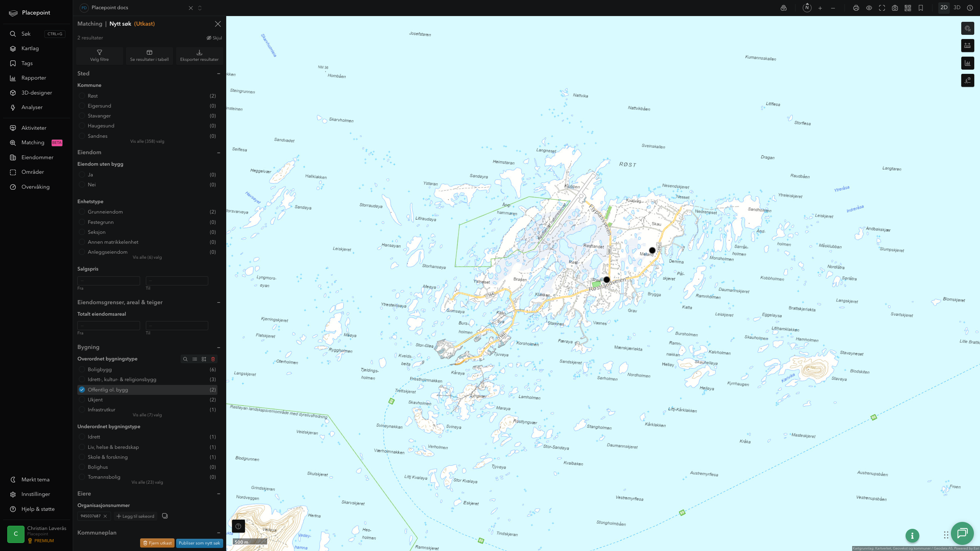Collapse the Eiendom section

tap(219, 153)
